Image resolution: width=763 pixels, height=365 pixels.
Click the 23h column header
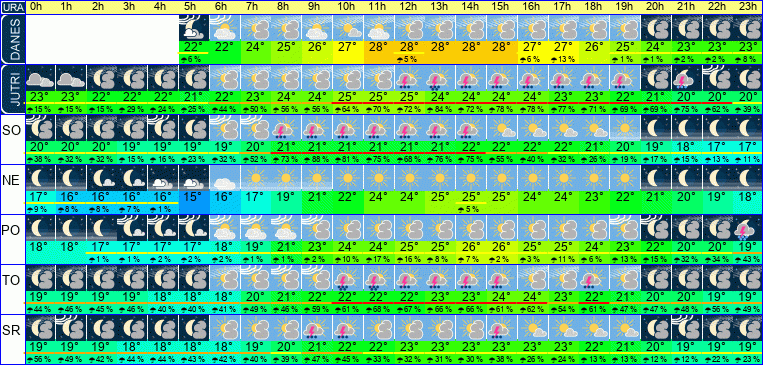coord(748,7)
